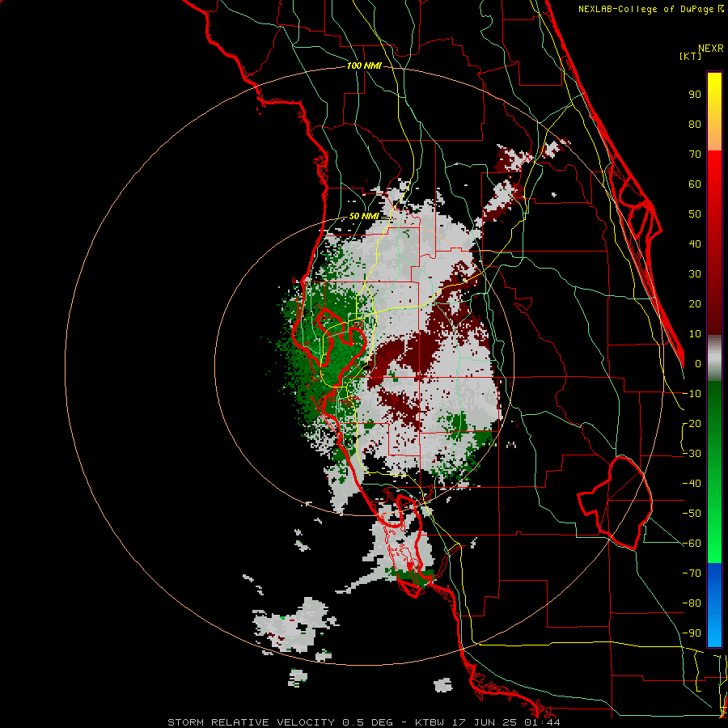The width and height of the screenshot is (728, 728).
Task: Click the -30 value on velocity scale
Action: tap(692, 454)
